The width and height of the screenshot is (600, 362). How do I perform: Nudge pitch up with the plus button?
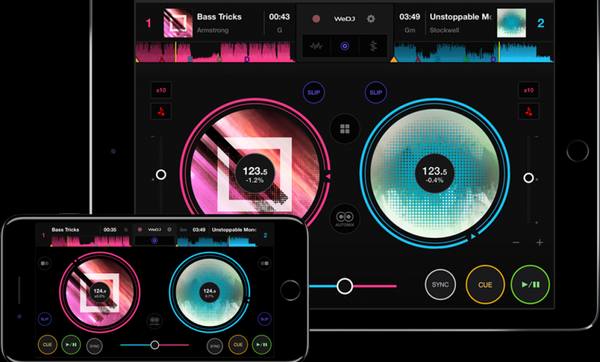pyautogui.click(x=540, y=243)
